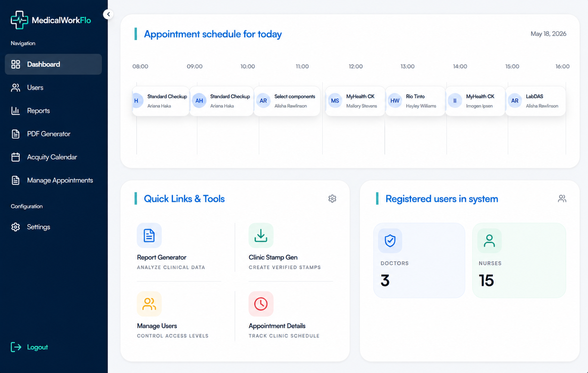Viewport: 588px width, 373px height.
Task: Open the Rio Tinto appointment card
Action: click(415, 101)
